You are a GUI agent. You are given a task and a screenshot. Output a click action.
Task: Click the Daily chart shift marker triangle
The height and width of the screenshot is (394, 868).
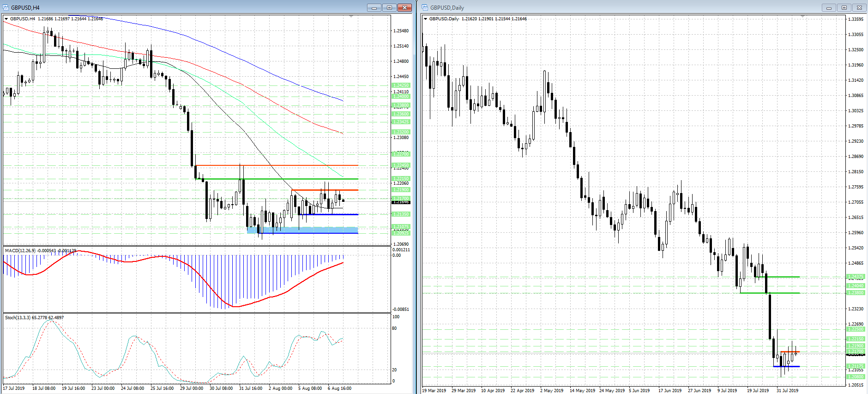802,17
